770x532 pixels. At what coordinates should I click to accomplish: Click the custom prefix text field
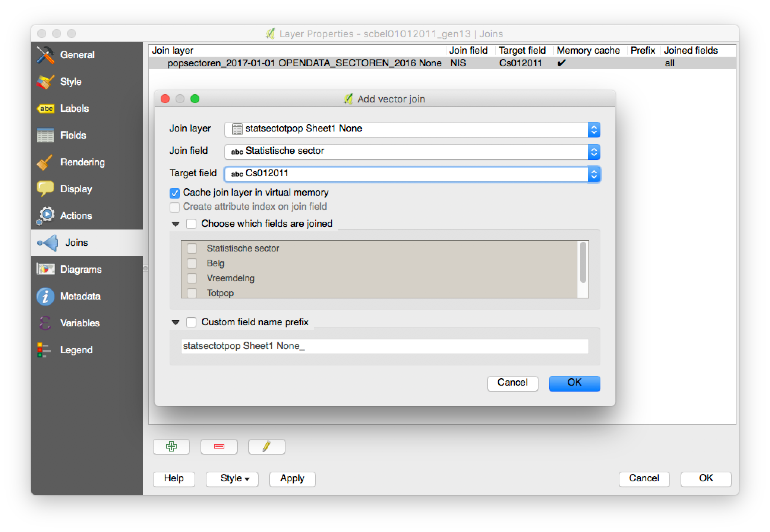coord(385,346)
